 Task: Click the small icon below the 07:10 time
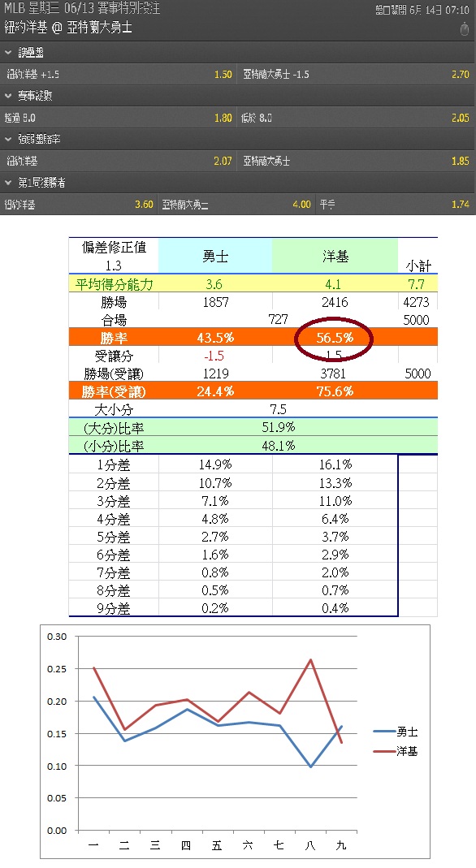pos(465,28)
